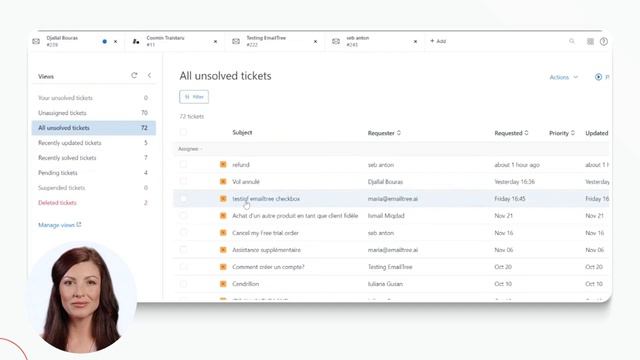
Task: Sort by Requester column
Action: tap(384, 133)
